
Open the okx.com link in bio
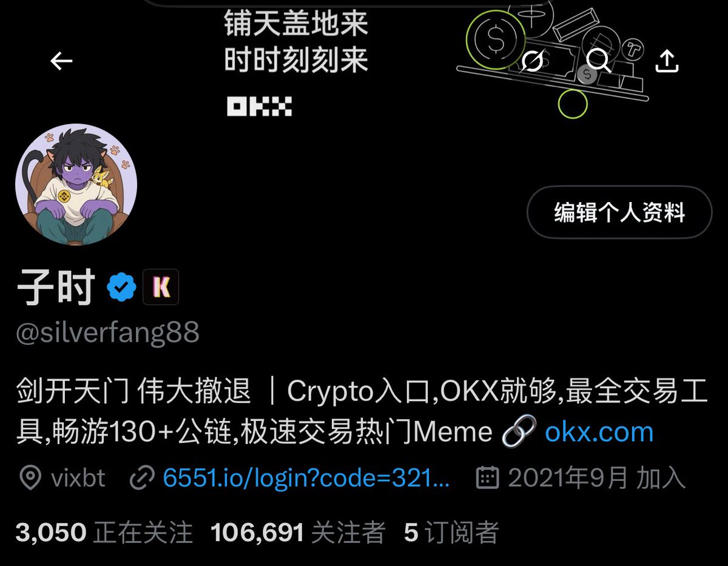(599, 432)
